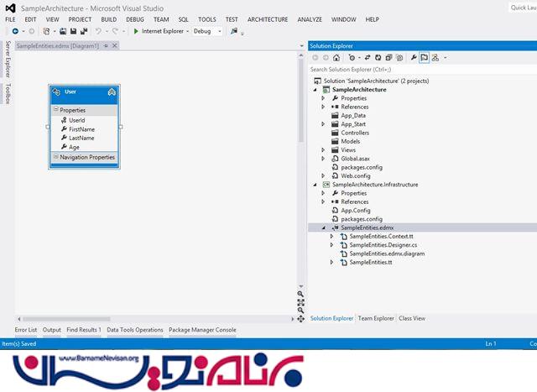This screenshot has height=392, width=537.
Task: Click the Show All Files icon
Action: point(399,58)
